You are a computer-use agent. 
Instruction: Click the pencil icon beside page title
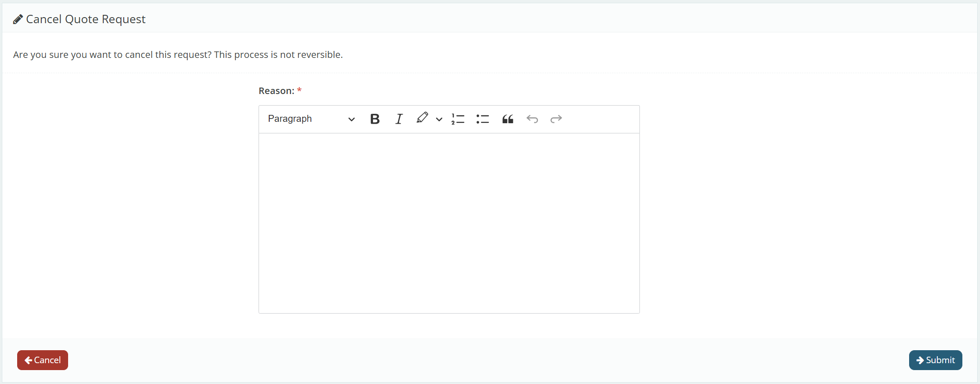[x=18, y=19]
